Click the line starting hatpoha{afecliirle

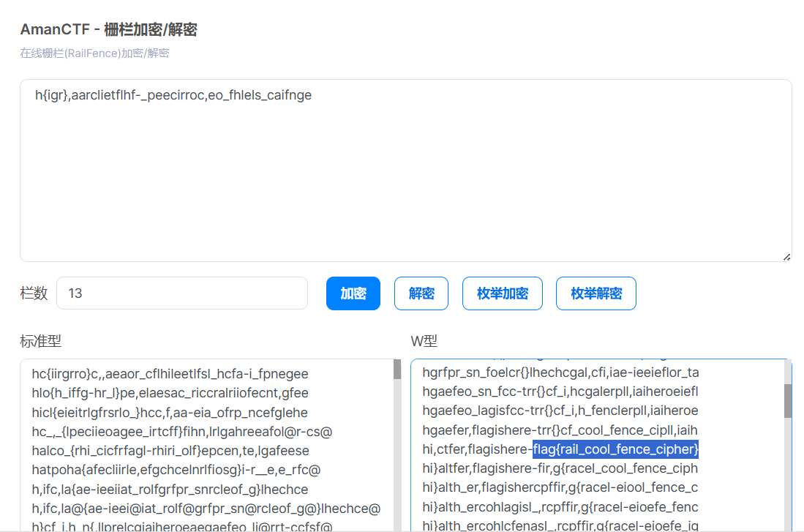pyautogui.click(x=176, y=469)
